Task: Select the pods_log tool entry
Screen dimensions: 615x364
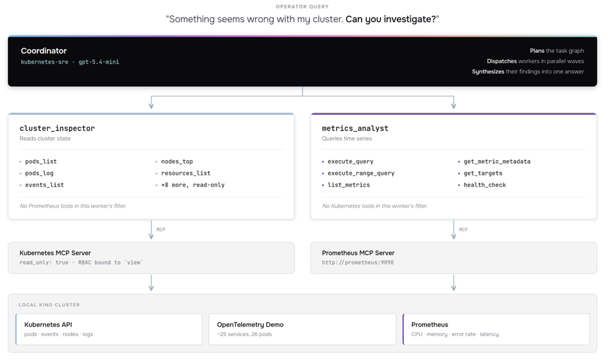Action: click(39, 173)
